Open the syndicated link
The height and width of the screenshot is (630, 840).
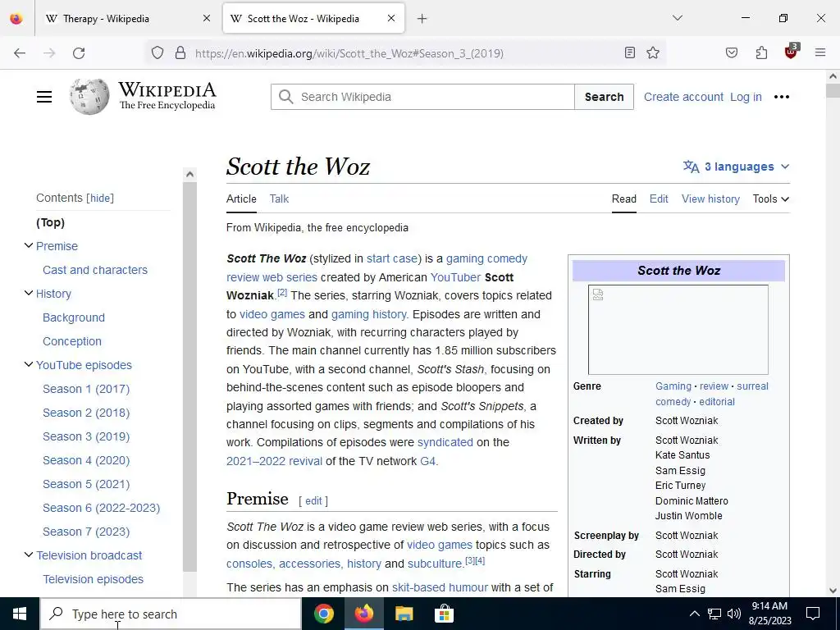coord(445,442)
